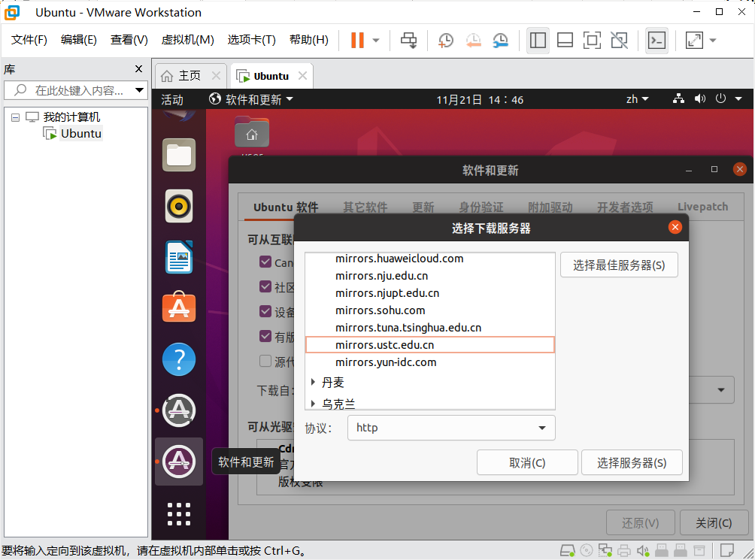Open the snapshot manager
This screenshot has width=755, height=560.
click(x=500, y=40)
